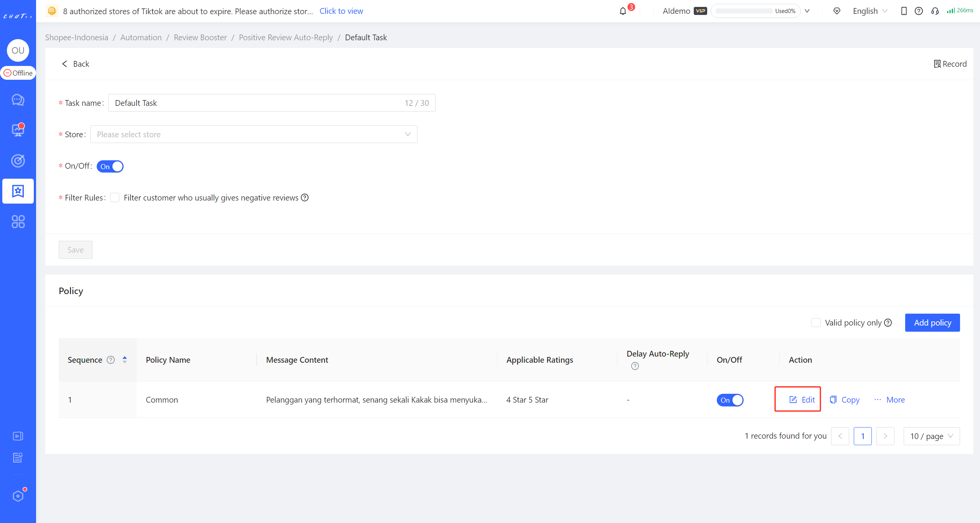Go to Automation breadcrumb
Image resolution: width=980 pixels, height=523 pixels.
[141, 37]
